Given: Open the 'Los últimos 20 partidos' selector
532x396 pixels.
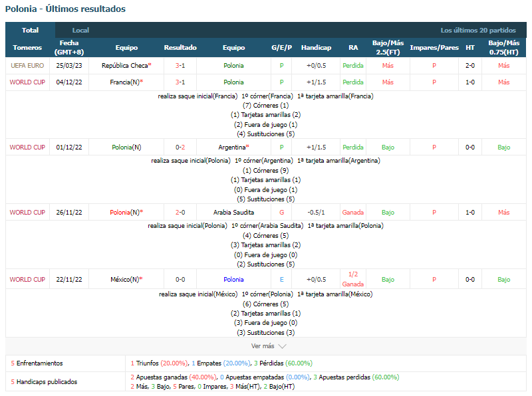Looking at the screenshot, I should 478,30.
